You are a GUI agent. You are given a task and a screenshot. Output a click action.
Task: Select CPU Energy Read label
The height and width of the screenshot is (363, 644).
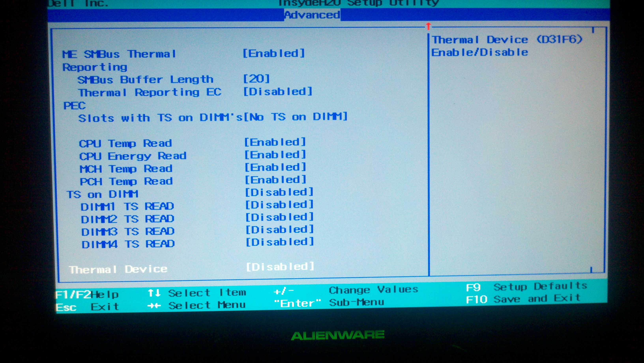(x=133, y=156)
